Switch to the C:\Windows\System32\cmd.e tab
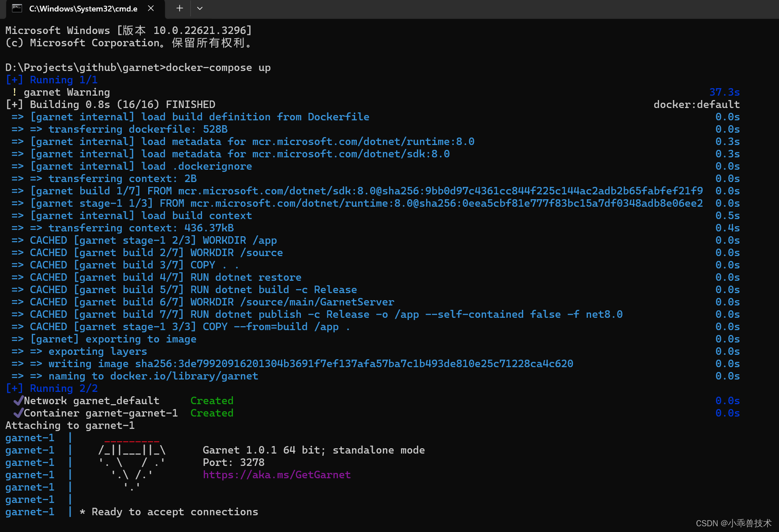The height and width of the screenshot is (532, 779). (84, 8)
